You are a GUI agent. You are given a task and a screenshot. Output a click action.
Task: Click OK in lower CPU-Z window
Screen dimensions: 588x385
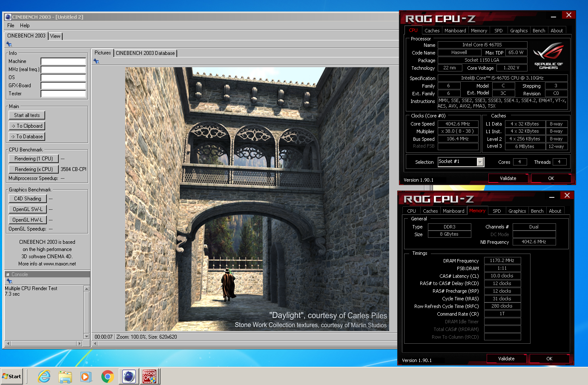[549, 359]
